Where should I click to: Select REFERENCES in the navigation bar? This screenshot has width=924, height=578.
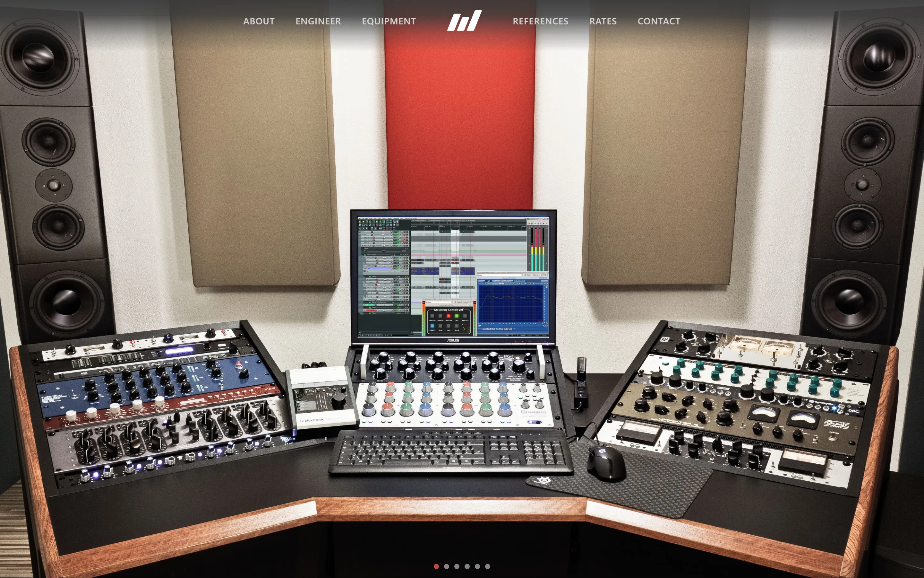pos(540,21)
